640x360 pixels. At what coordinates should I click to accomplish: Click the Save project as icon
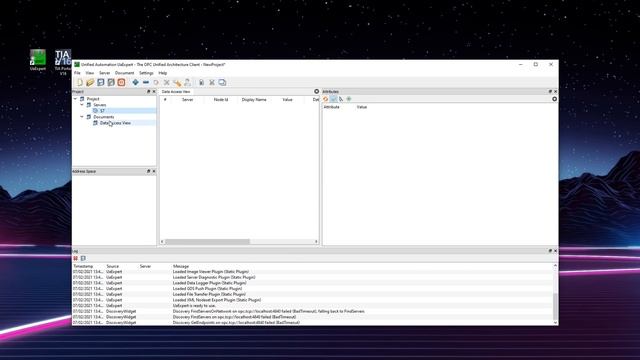111,82
